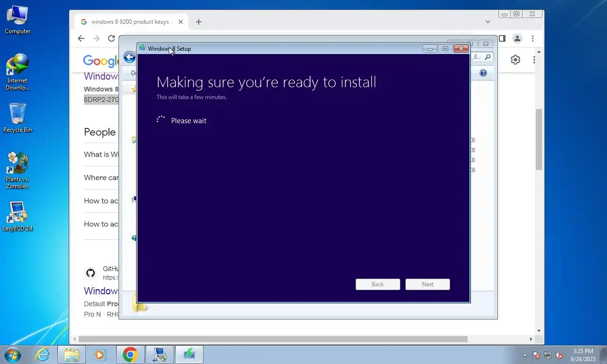The height and width of the screenshot is (364, 607).
Task: Click Chrome's scroll-down arrow
Action: tap(539, 331)
